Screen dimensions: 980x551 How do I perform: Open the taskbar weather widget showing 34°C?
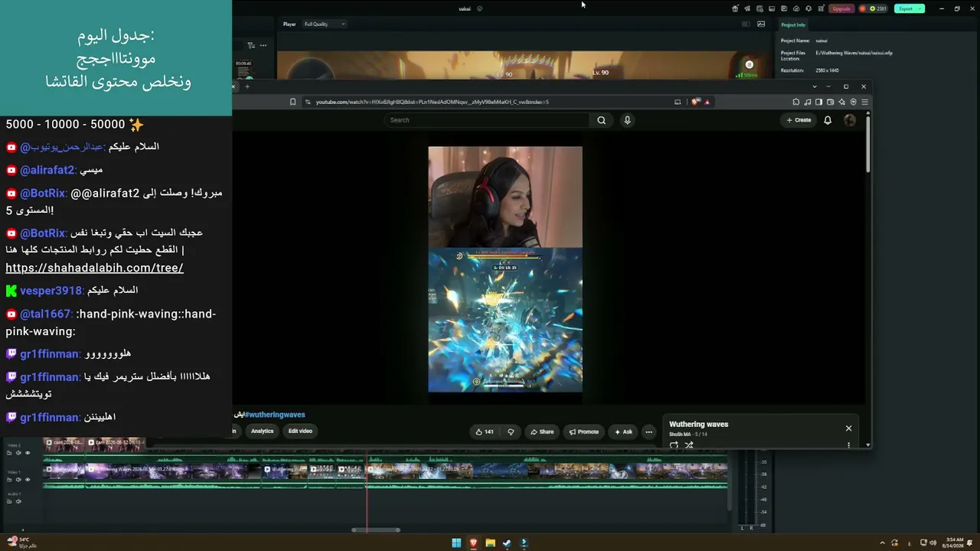21,543
